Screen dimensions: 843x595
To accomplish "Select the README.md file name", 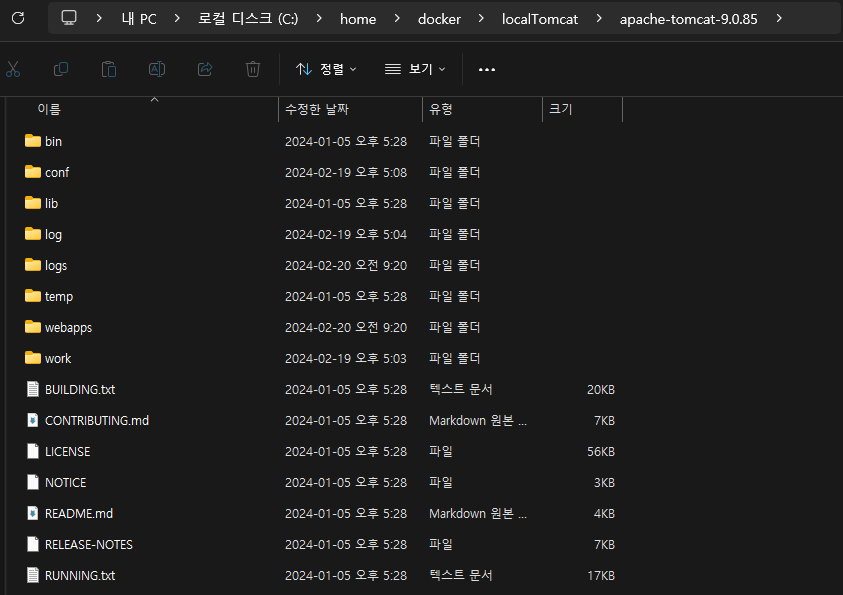I will 79,514.
